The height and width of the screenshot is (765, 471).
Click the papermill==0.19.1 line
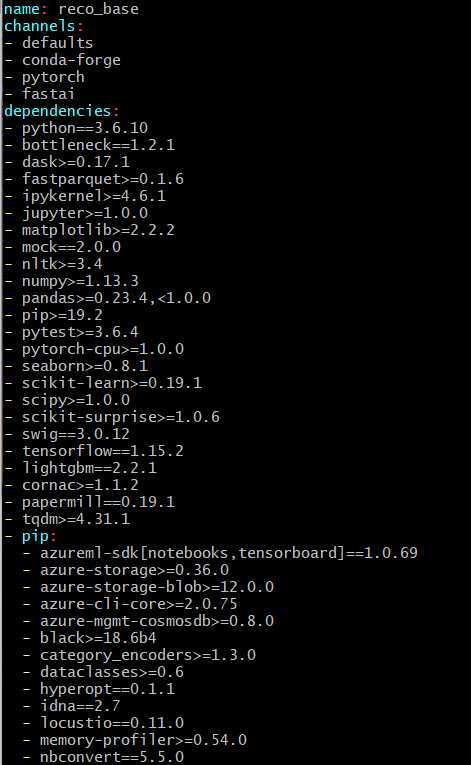pyautogui.click(x=90, y=502)
